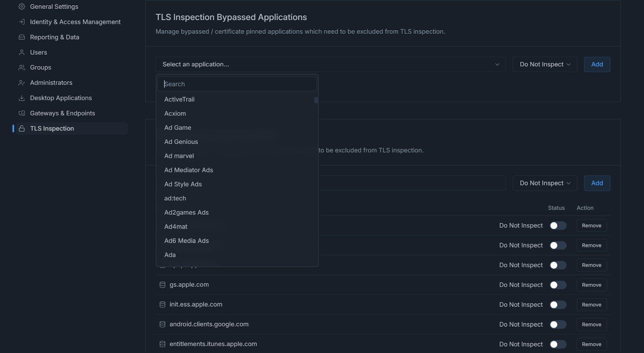Click the Gateways & Endpoints icon
The width and height of the screenshot is (644, 353).
pyautogui.click(x=22, y=114)
